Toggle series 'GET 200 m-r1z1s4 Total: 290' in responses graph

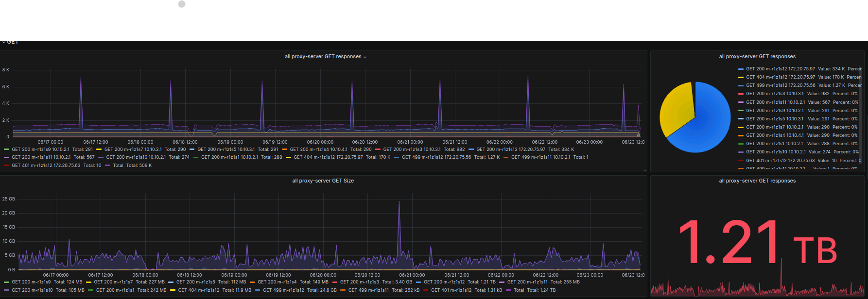[327, 149]
